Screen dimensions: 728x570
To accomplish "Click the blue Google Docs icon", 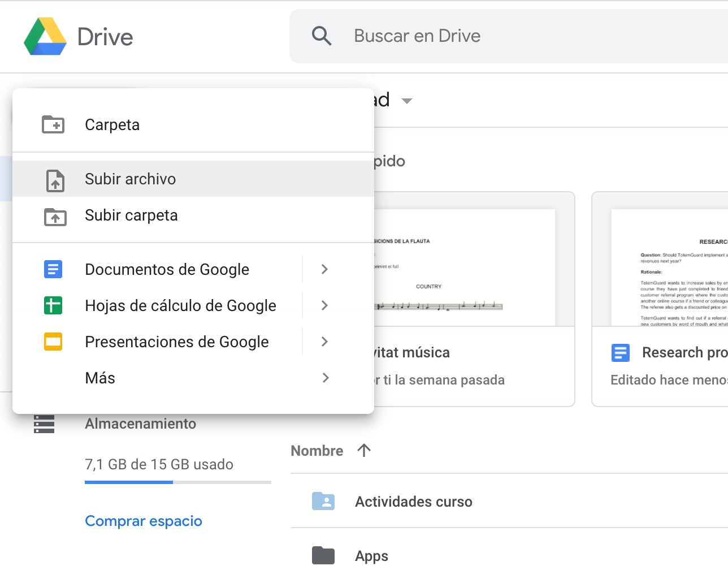I will pyautogui.click(x=53, y=269).
